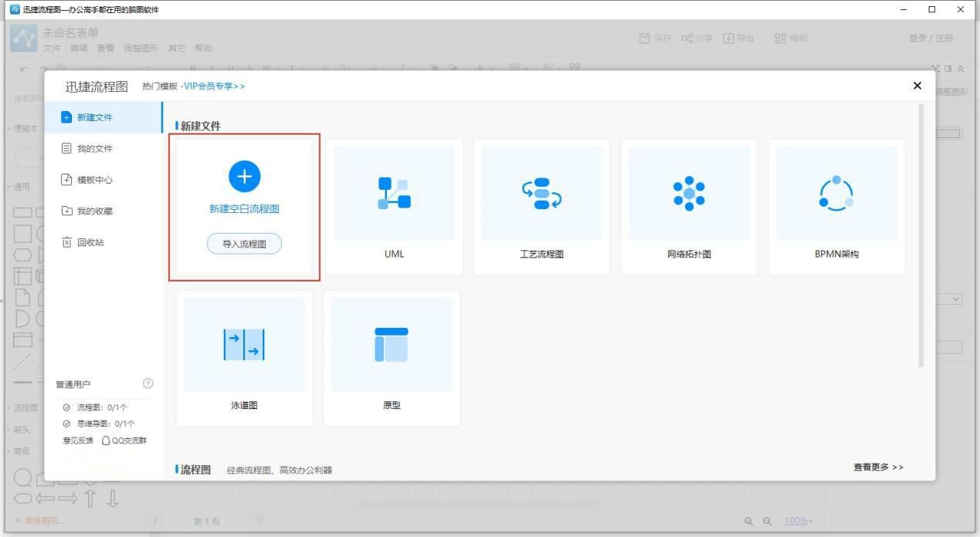
Task: Click the 导入流程图 button
Action: point(244,244)
